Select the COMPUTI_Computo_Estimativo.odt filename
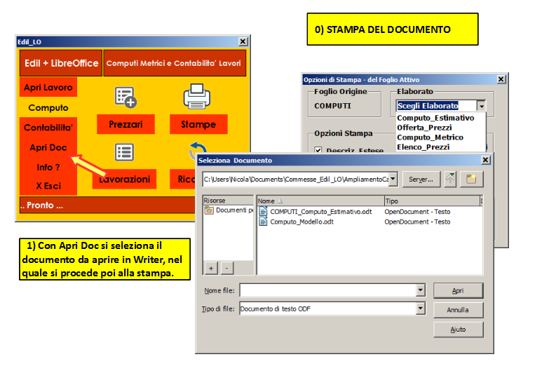This screenshot has height=392, width=556. pyautogui.click(x=321, y=212)
